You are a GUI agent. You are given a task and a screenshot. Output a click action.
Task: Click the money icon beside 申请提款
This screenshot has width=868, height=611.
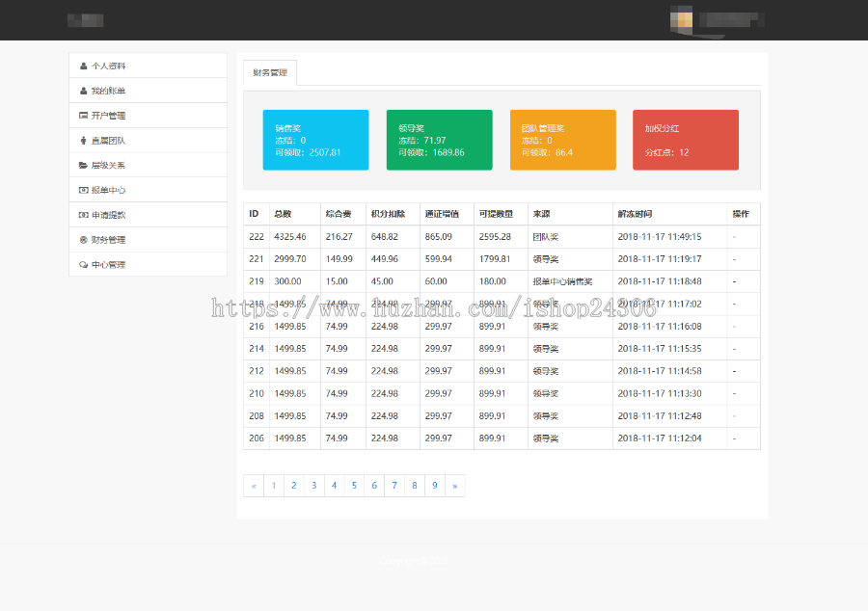click(84, 215)
